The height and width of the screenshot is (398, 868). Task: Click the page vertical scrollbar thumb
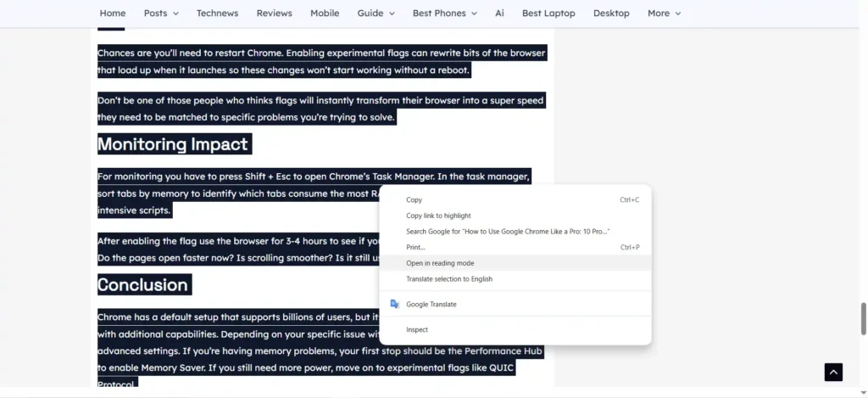[x=864, y=318]
